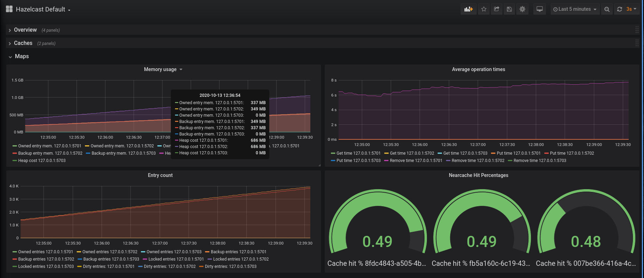Click color line of Get time 127.0.0.1:5702
The height and width of the screenshot is (278, 644).
pos(387,153)
